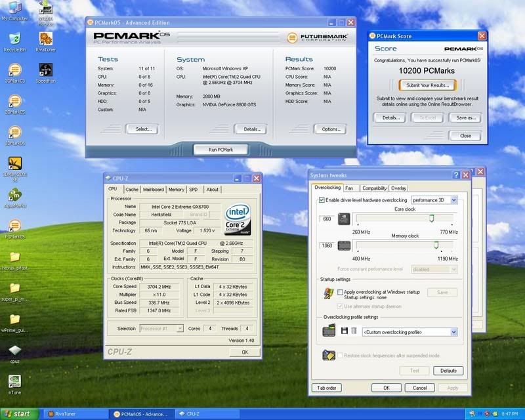Viewport: 525px width, 420px height.
Task: Click the delete profile trash icon
Action: pyautogui.click(x=354, y=331)
